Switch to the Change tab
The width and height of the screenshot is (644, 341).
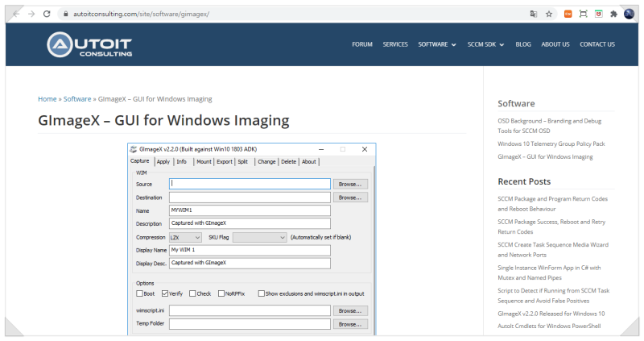(x=266, y=162)
